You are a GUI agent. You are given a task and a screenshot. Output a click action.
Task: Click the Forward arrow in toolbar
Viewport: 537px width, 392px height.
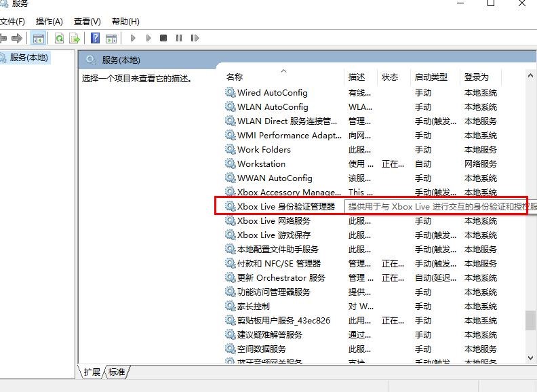click(16, 39)
